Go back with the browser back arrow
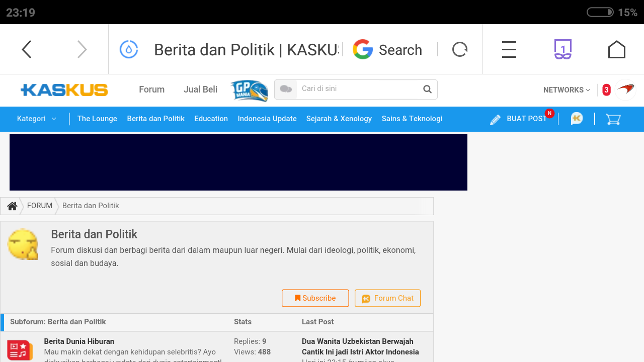The width and height of the screenshot is (644, 362). [x=27, y=49]
